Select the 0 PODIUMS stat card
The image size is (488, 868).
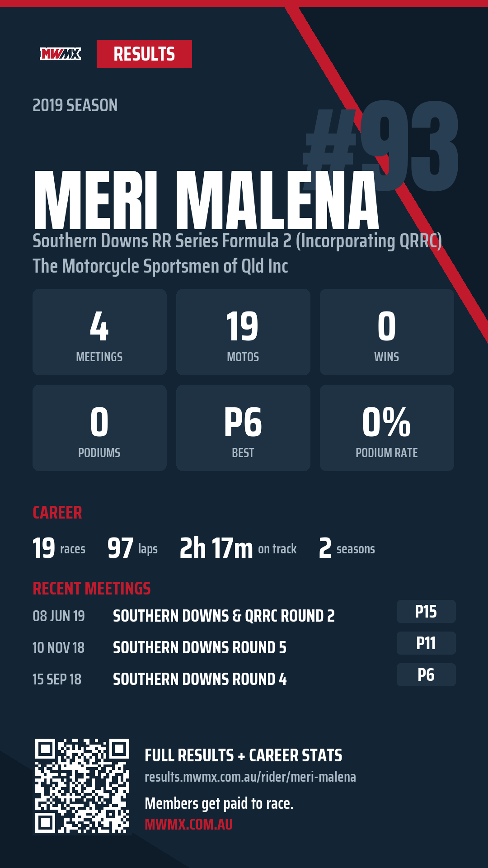pyautogui.click(x=99, y=428)
